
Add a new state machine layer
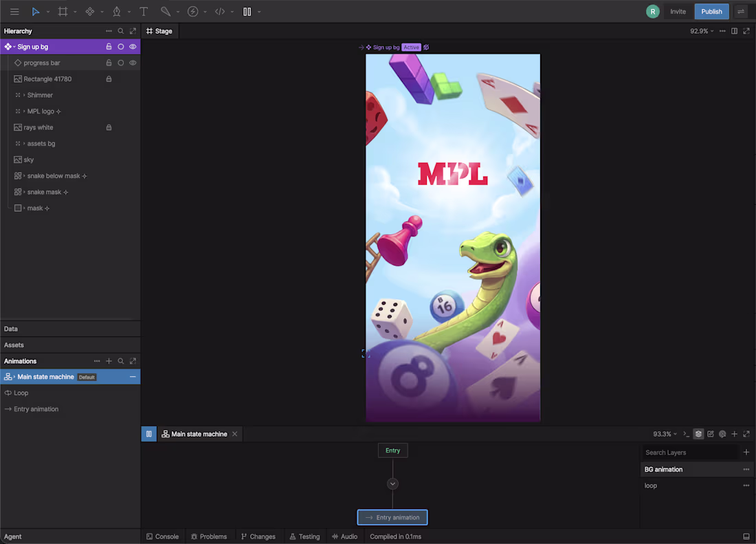point(746,453)
